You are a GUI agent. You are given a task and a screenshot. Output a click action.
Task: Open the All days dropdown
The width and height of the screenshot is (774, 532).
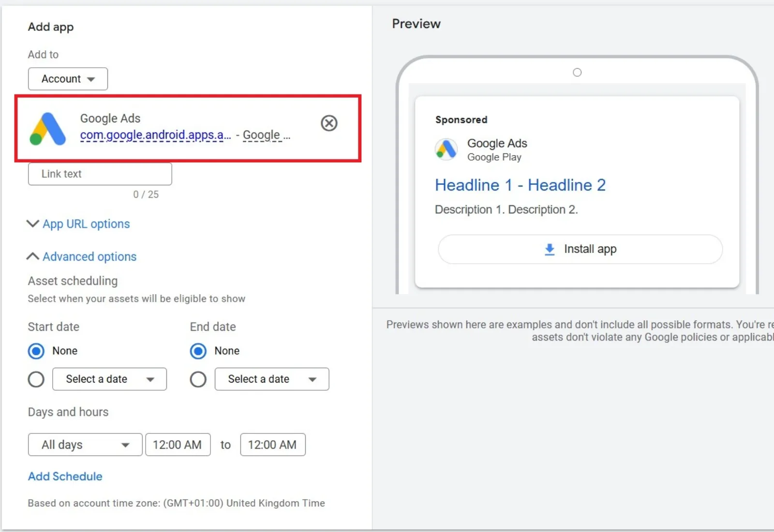click(x=85, y=444)
